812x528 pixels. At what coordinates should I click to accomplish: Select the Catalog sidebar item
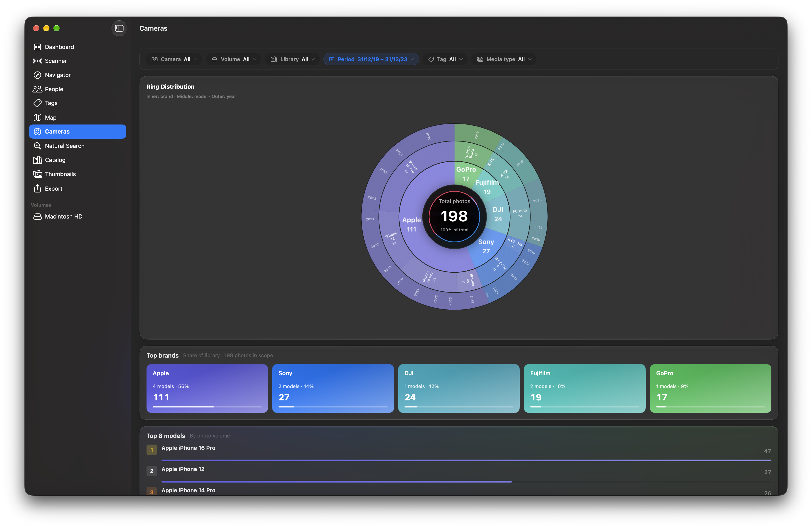tap(78, 160)
